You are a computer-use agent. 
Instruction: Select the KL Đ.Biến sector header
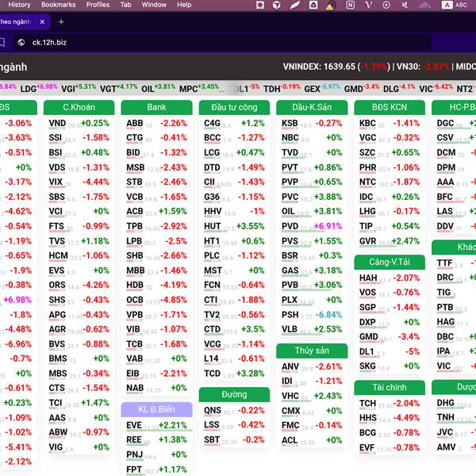(156, 409)
